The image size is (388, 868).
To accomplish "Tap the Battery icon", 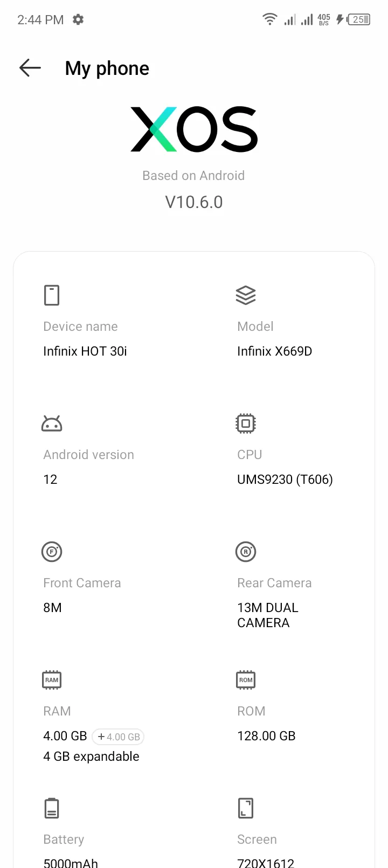I will click(x=52, y=808).
